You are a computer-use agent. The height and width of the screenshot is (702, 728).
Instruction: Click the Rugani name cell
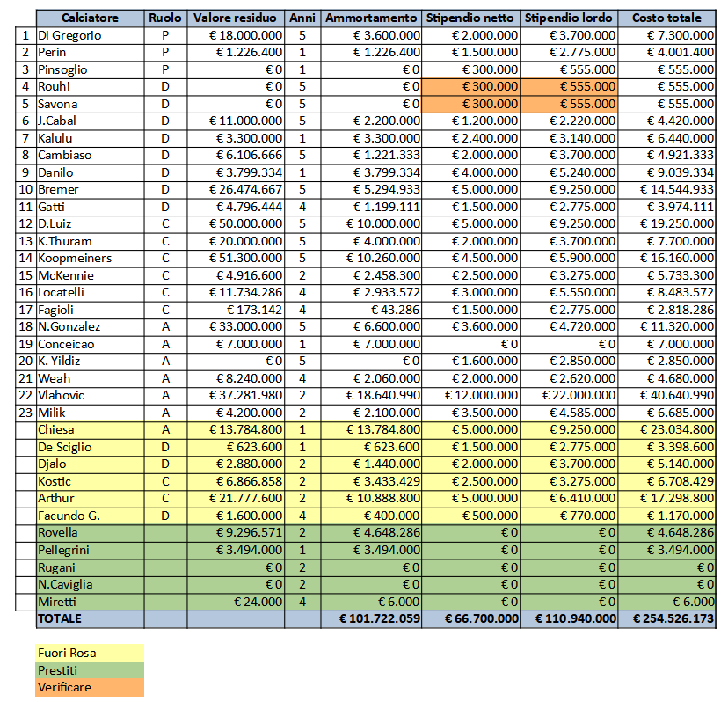click(90, 567)
